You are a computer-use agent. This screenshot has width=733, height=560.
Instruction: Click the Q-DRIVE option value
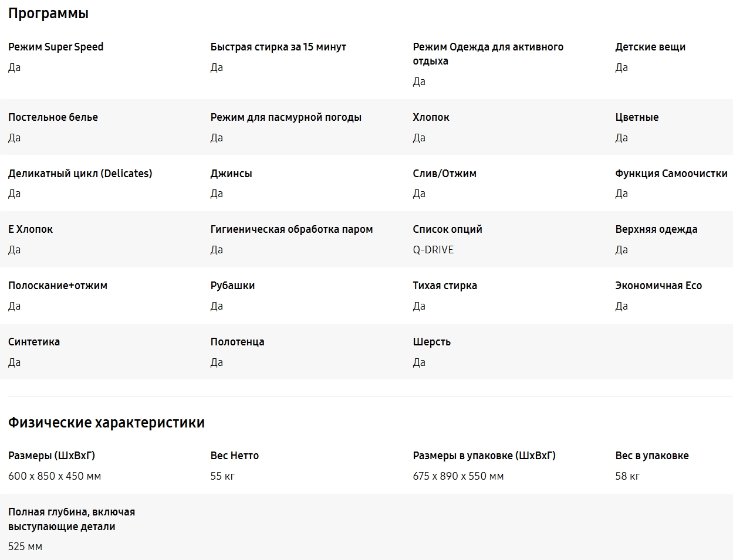click(x=433, y=250)
